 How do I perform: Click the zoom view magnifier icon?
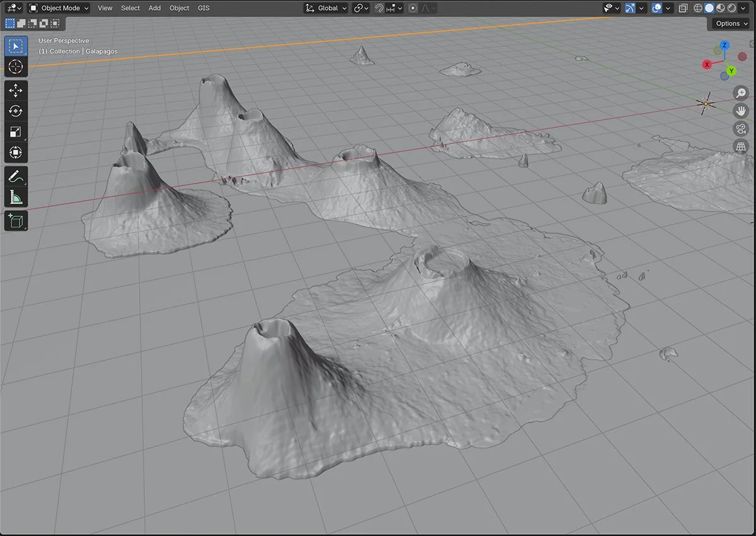click(741, 93)
